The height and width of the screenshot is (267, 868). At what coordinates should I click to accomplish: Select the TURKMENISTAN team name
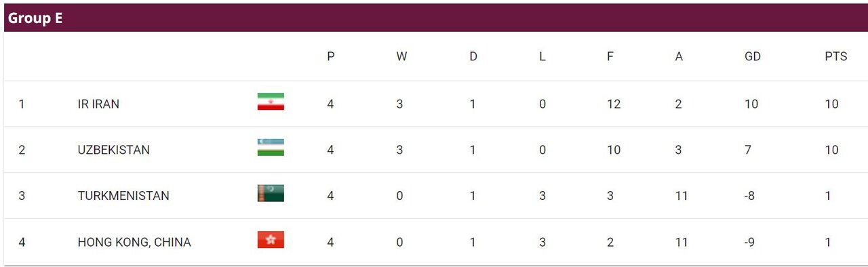[x=123, y=197]
